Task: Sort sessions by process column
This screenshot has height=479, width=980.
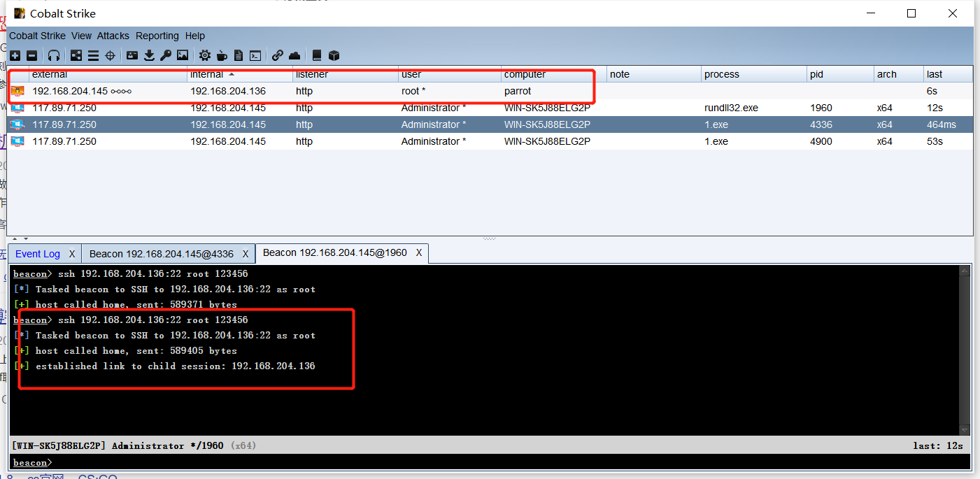Action: pyautogui.click(x=754, y=74)
